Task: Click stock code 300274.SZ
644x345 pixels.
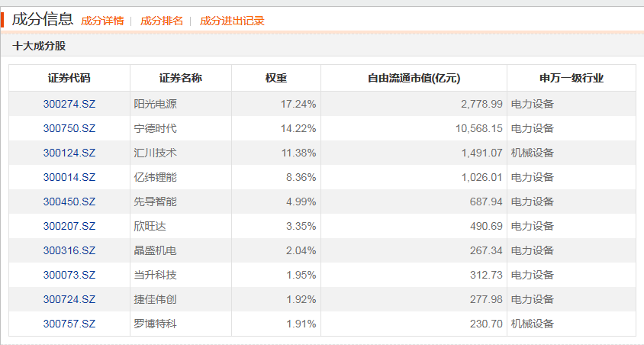Action: pos(69,104)
